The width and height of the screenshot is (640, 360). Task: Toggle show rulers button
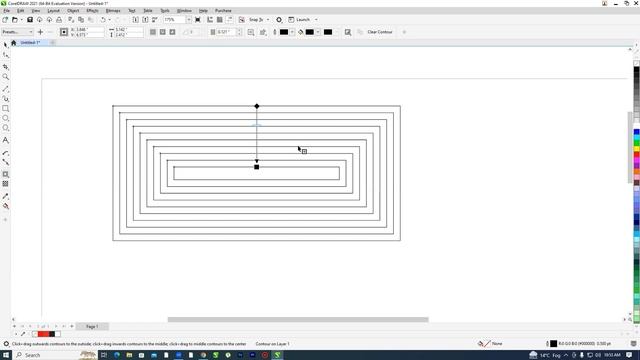pyautogui.click(x=210, y=20)
